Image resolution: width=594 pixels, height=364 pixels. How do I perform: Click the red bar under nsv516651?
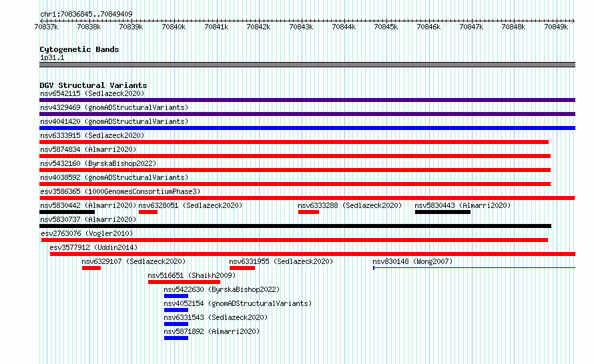point(184,282)
